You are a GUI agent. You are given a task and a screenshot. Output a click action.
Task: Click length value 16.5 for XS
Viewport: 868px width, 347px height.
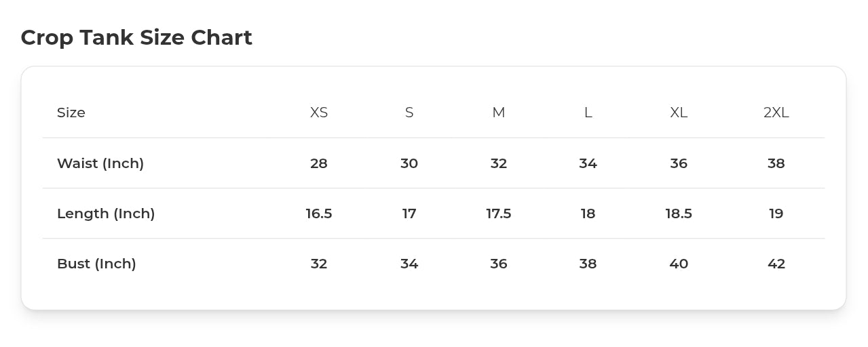[319, 213]
